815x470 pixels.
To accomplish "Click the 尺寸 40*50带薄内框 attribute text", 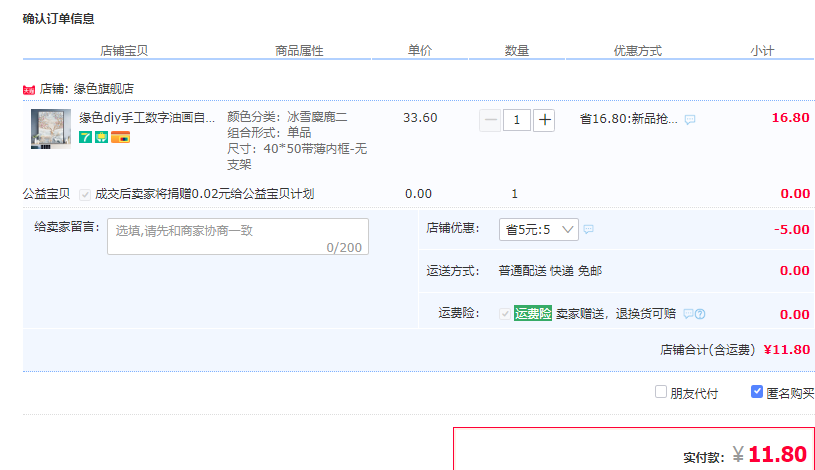I will coord(297,156).
